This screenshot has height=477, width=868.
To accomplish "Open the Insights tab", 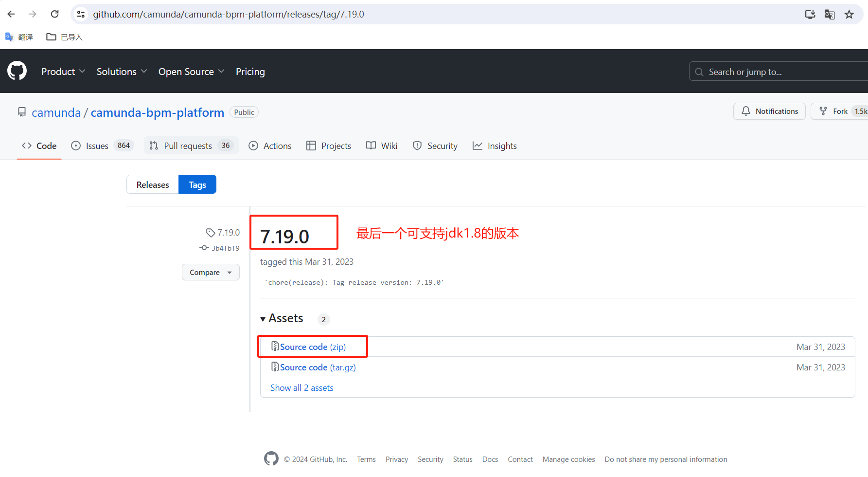I will 495,146.
